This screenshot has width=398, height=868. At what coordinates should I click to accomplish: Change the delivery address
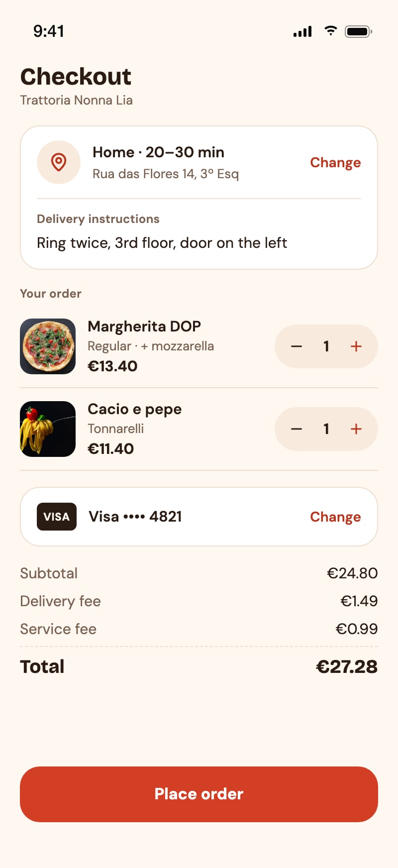click(335, 163)
